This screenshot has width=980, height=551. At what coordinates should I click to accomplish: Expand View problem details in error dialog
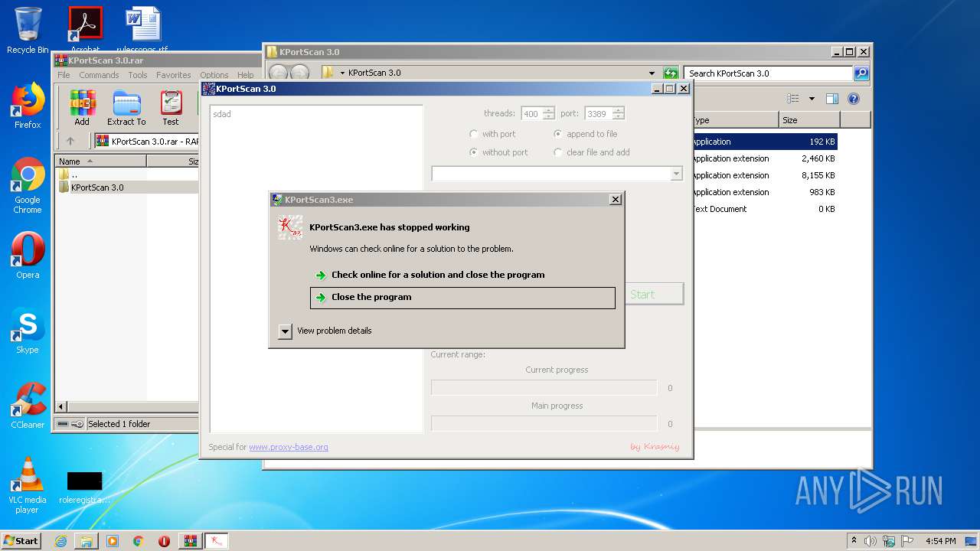285,331
